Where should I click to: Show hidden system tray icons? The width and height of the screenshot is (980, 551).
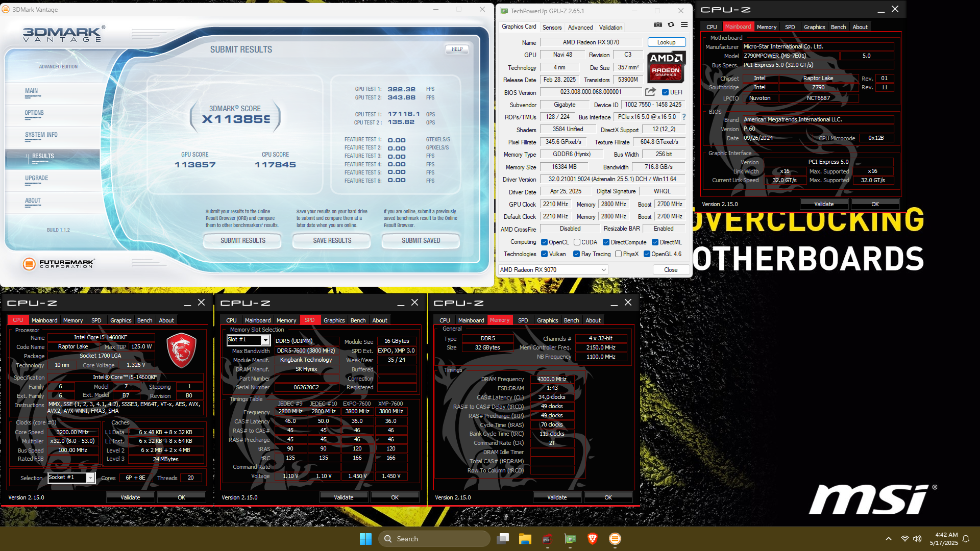889,539
